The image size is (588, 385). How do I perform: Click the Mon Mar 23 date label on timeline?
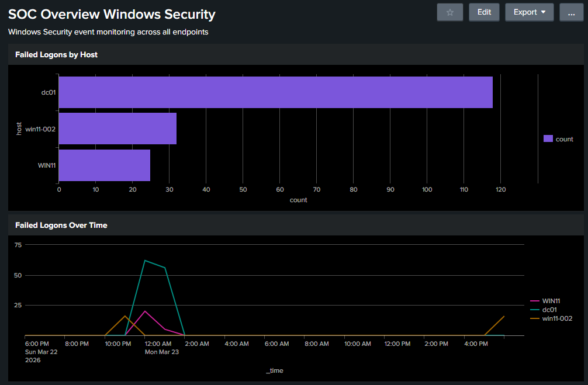pyautogui.click(x=162, y=352)
